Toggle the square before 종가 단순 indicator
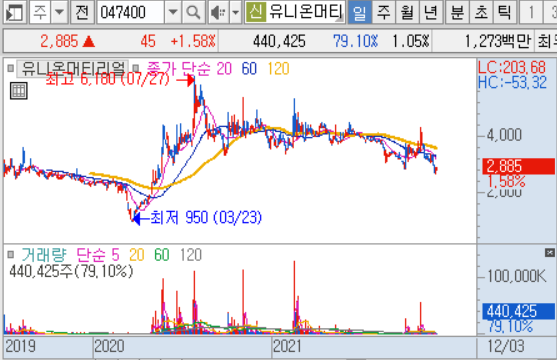 135,68
